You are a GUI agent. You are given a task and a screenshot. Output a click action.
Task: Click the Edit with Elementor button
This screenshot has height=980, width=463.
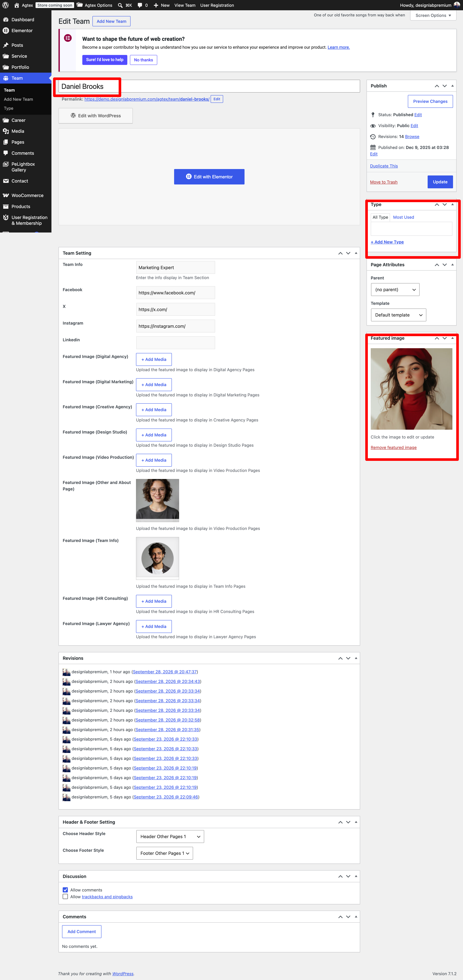tap(209, 177)
